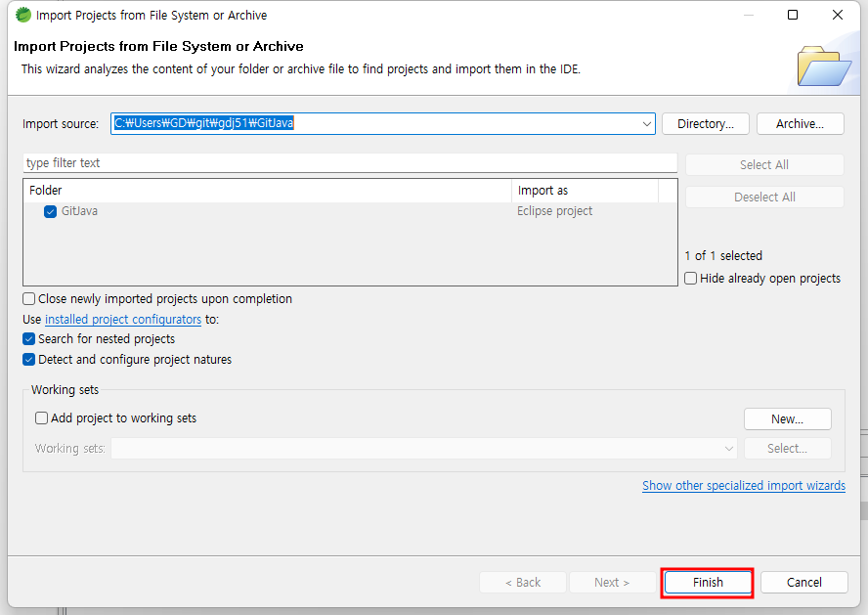Click the '1 of 1 selected' text

coord(723,256)
